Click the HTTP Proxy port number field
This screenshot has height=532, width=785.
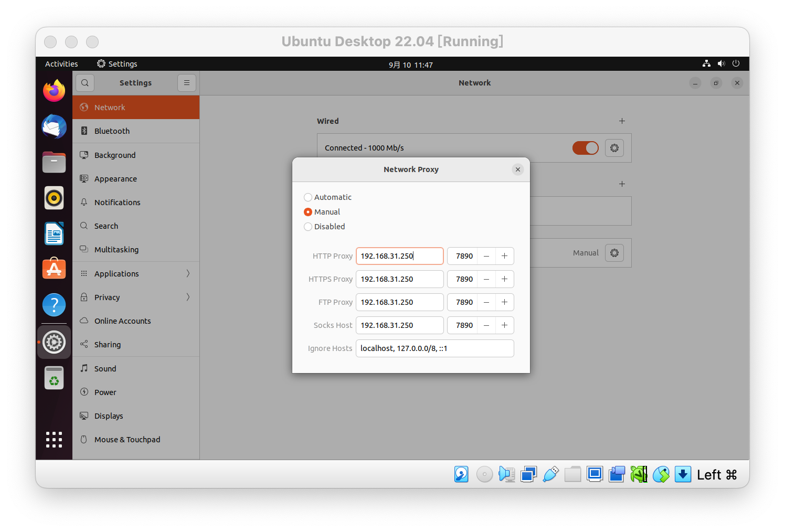[463, 256]
